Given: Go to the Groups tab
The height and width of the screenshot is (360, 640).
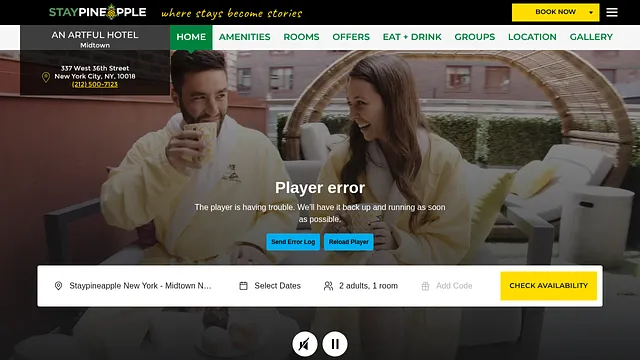Looking at the screenshot, I should pos(475,37).
